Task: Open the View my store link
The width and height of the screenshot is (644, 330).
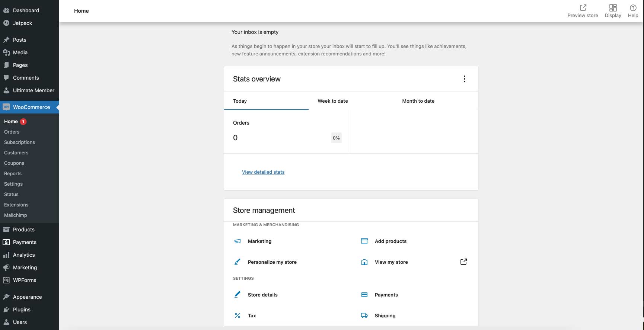Action: click(391, 262)
